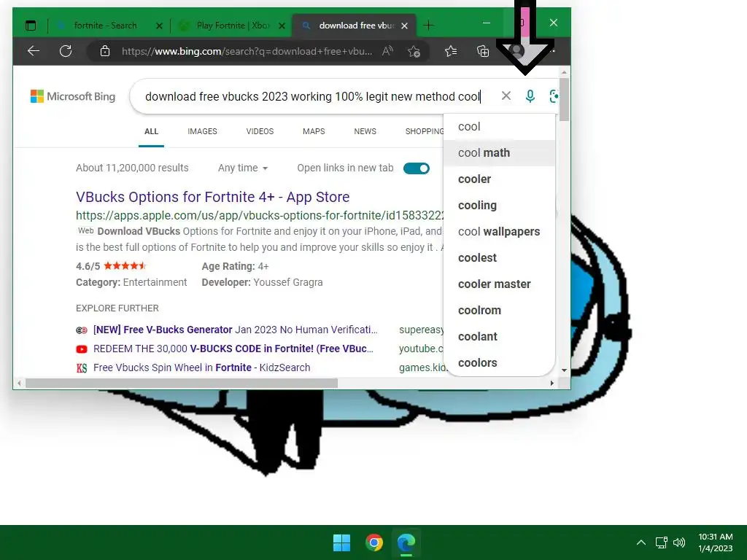Viewport: 747px width, 560px height.
Task: View site information lock icon
Action: [105, 51]
